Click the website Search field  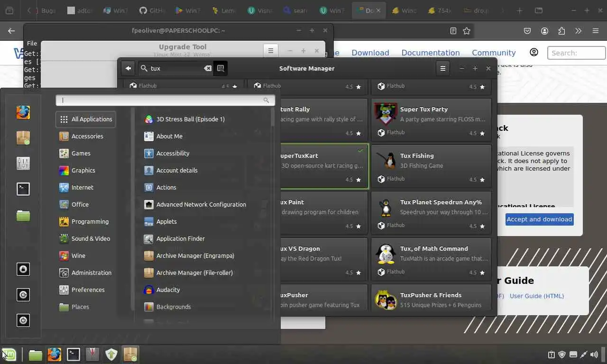coord(576,53)
